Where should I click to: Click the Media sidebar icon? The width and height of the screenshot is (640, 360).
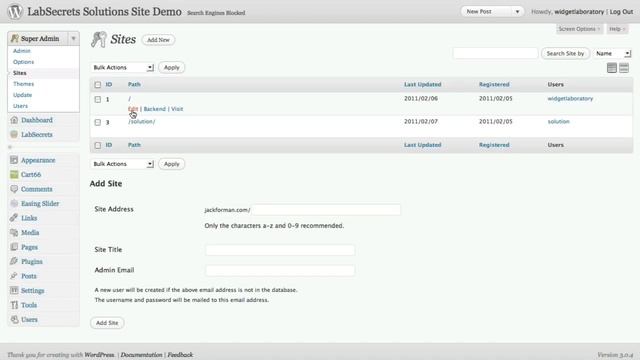[x=14, y=232]
